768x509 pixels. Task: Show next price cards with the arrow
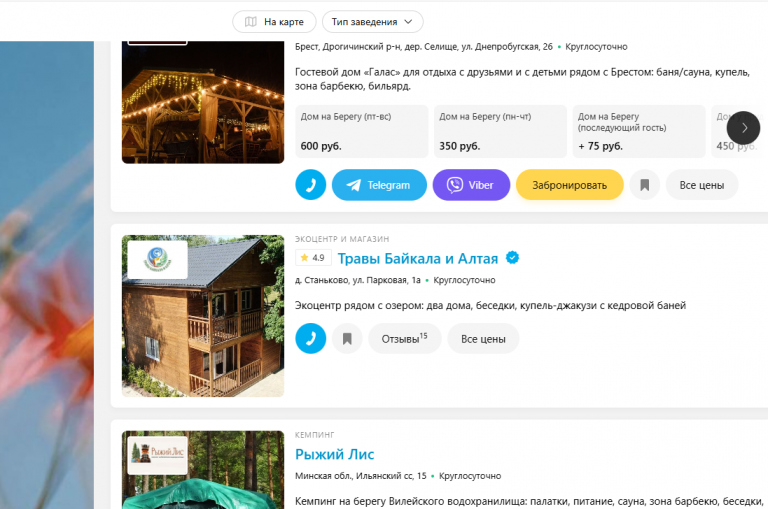(x=744, y=128)
